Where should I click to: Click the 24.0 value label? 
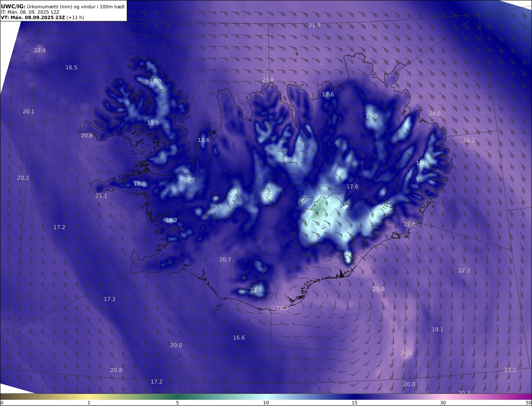435,114
